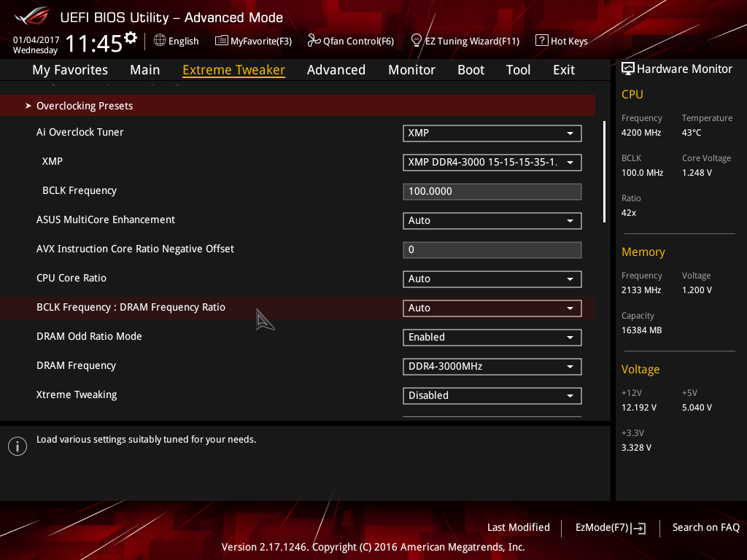Click the vertical scrollbar of settings list

(604, 171)
